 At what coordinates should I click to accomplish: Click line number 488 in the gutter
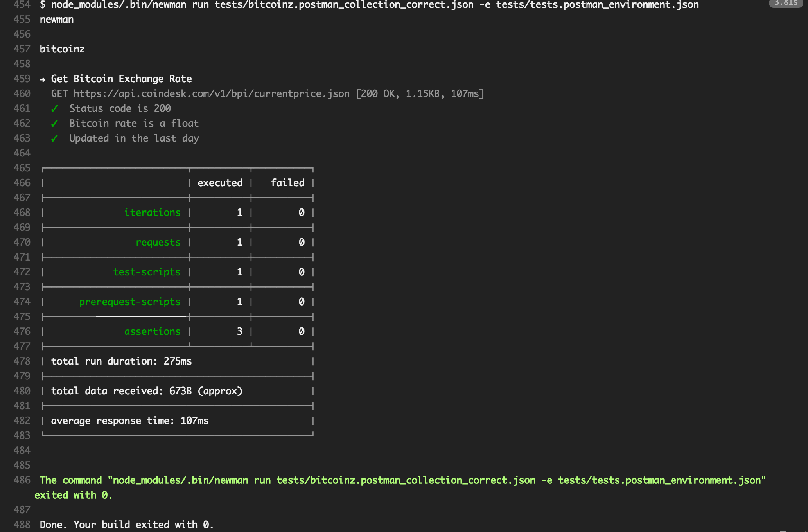[x=22, y=525]
